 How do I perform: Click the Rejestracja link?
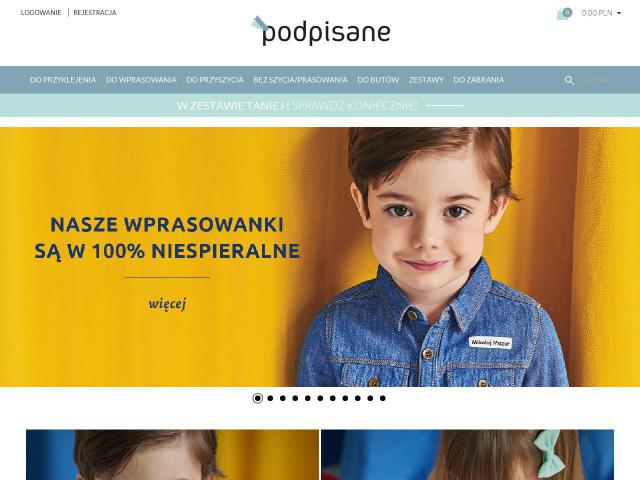(x=95, y=13)
